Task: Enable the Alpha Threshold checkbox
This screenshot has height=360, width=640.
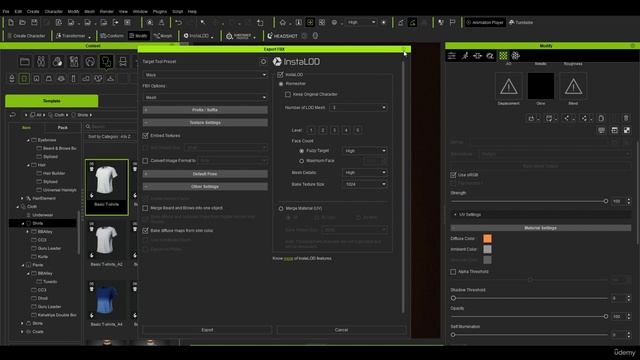Action: 453,272
